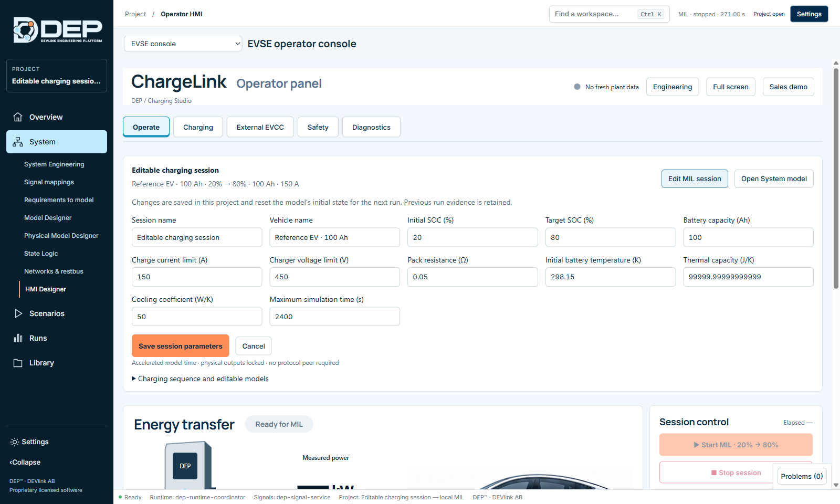Focus the Find a workspace search box
The image size is (840, 504).
pos(609,14)
